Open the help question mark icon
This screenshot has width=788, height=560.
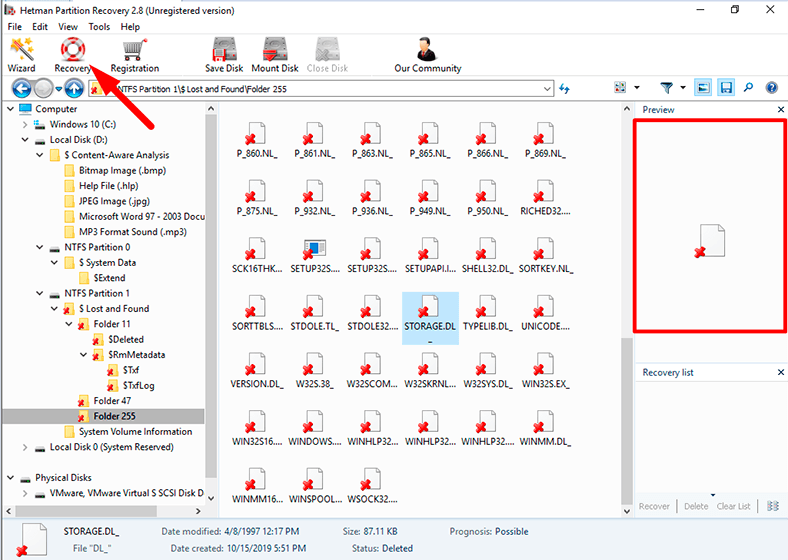[771, 88]
